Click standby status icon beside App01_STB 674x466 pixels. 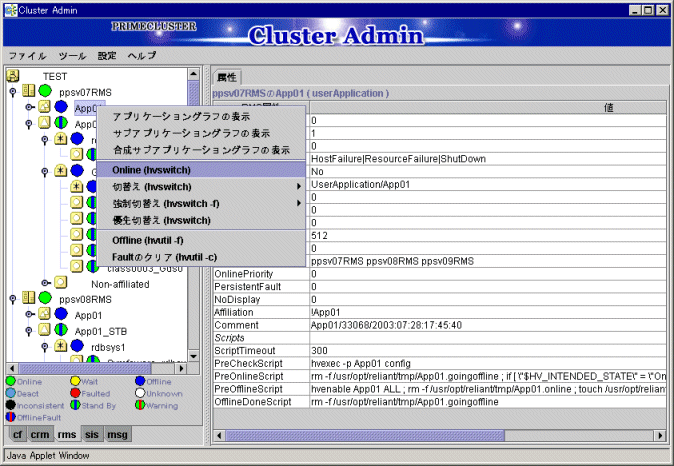pos(61,330)
